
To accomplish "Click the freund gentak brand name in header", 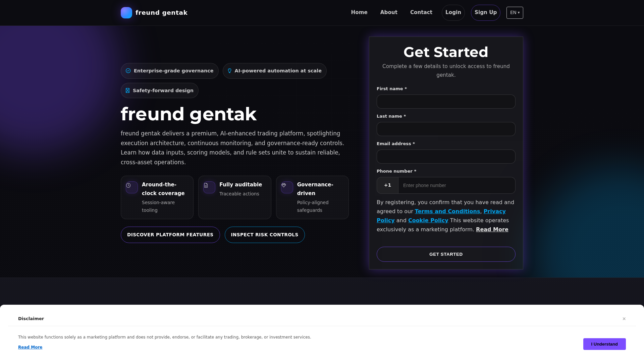I will [x=161, y=13].
